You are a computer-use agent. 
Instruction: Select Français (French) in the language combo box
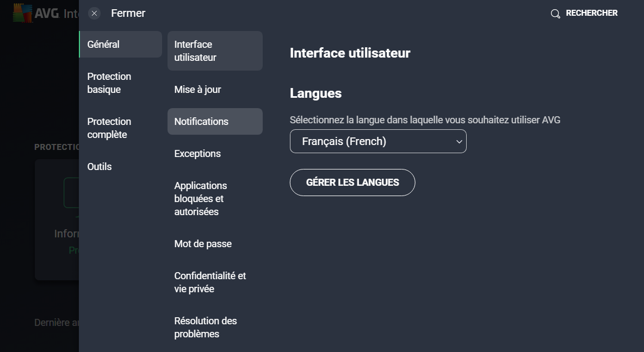[x=378, y=141]
